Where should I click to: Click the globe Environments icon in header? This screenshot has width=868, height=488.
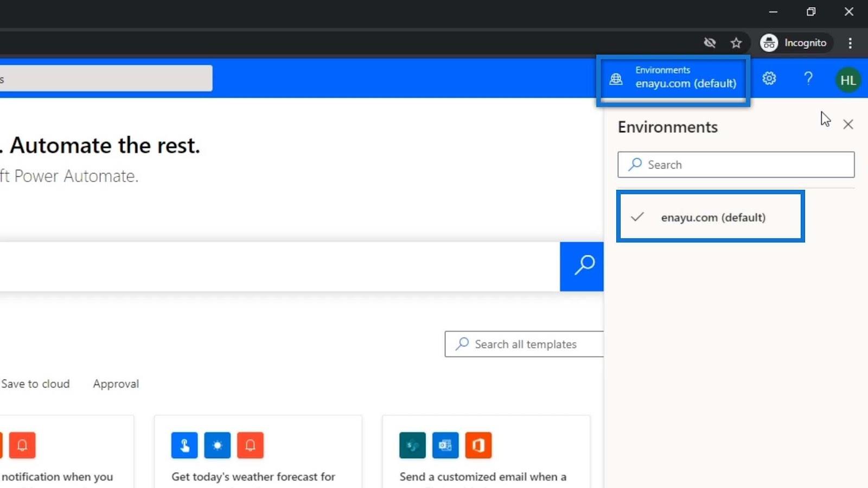coord(616,79)
